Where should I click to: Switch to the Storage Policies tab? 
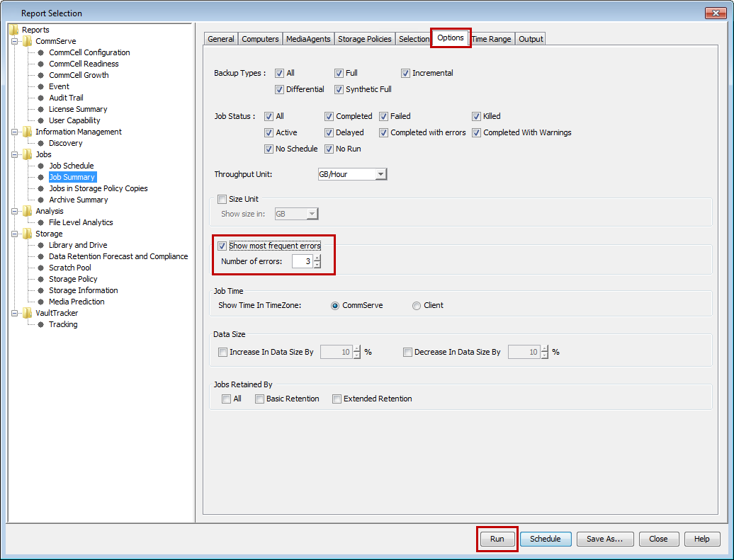365,39
